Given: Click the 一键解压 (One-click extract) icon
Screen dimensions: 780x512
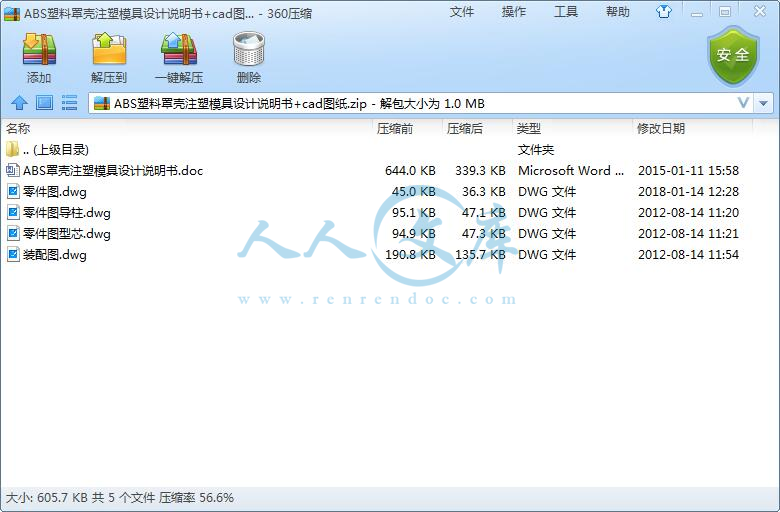Looking at the screenshot, I should (x=179, y=50).
